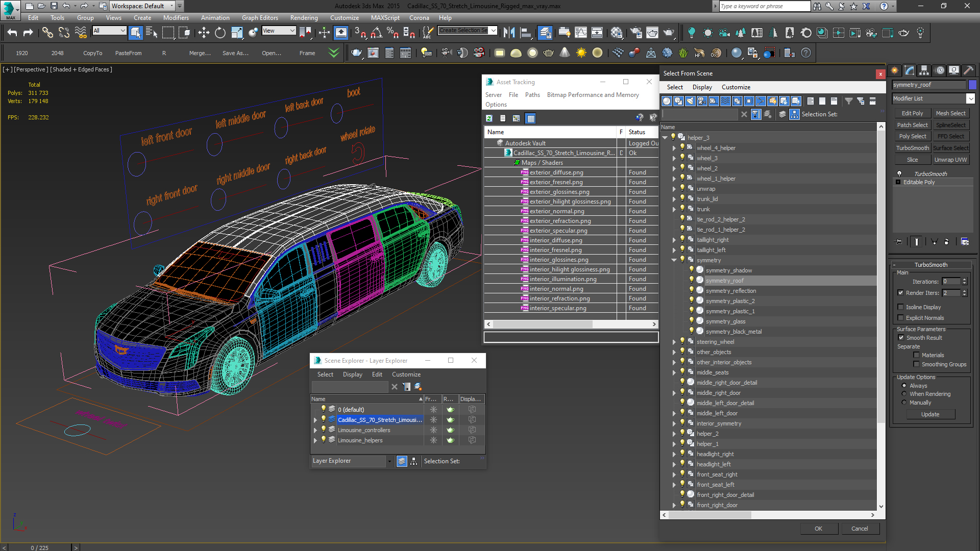Screen dimensions: 980x551
Task: Click the layers icon in Layer Explorer footer
Action: (402, 461)
